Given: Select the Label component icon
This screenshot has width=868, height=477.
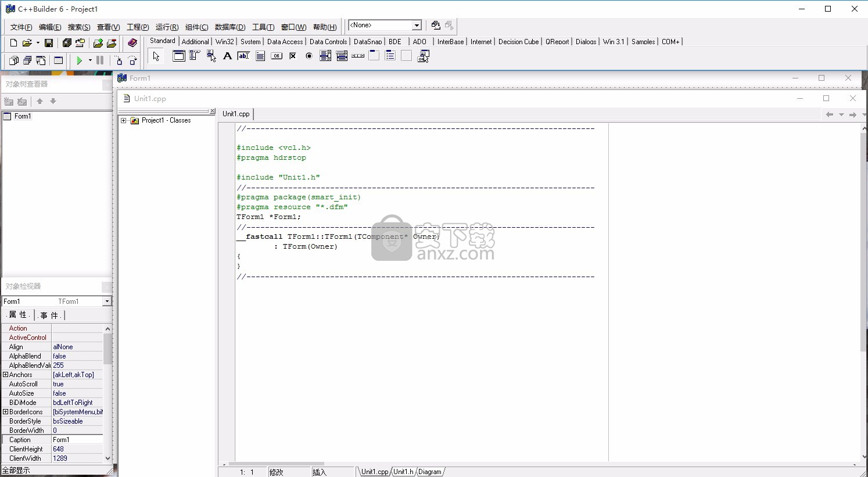Looking at the screenshot, I should pyautogui.click(x=228, y=56).
